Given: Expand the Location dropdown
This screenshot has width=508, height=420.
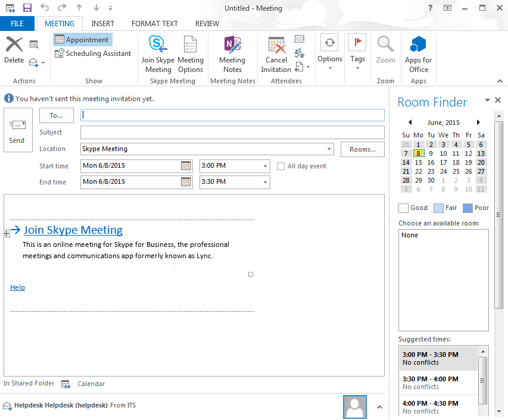Looking at the screenshot, I should pyautogui.click(x=329, y=149).
